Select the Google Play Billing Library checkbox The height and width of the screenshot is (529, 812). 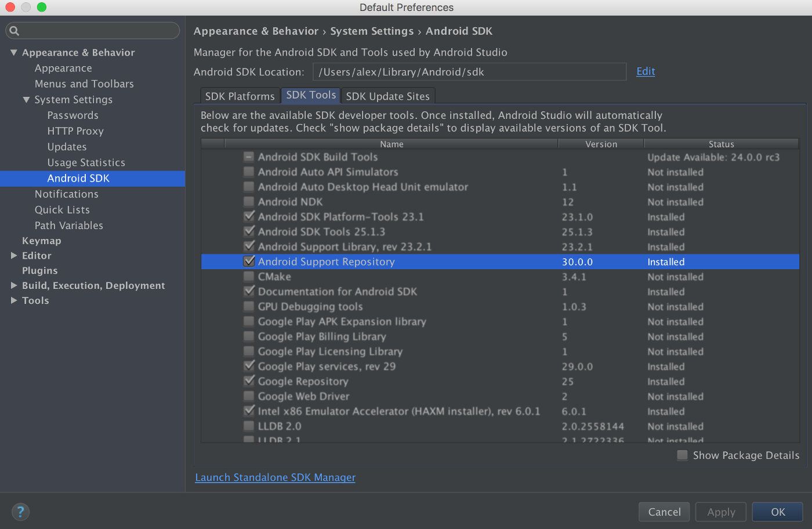coord(249,336)
